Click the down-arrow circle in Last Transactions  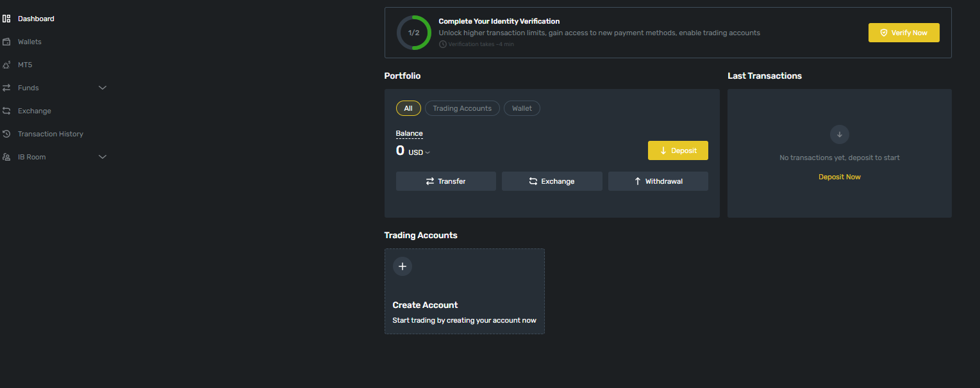840,134
